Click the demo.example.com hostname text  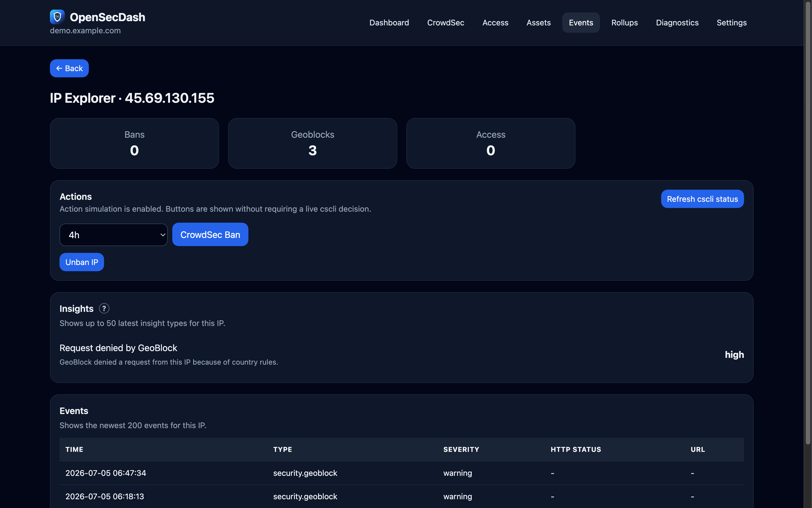coord(85,30)
